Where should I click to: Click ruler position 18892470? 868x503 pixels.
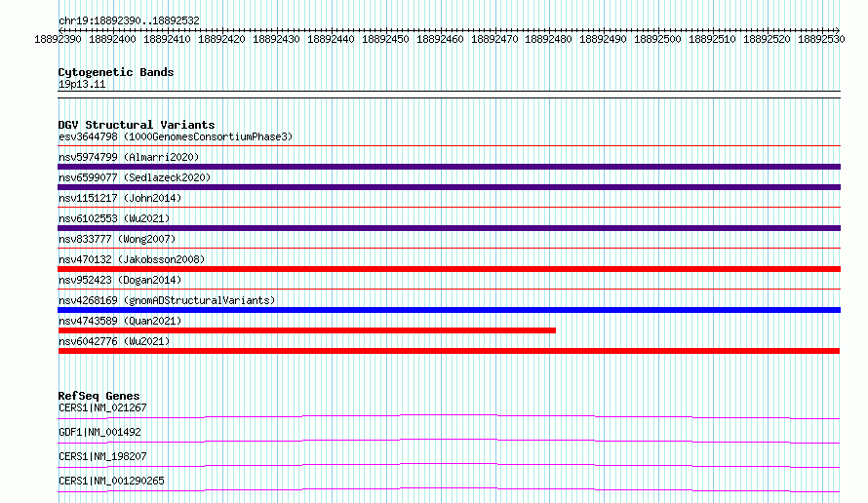(494, 39)
